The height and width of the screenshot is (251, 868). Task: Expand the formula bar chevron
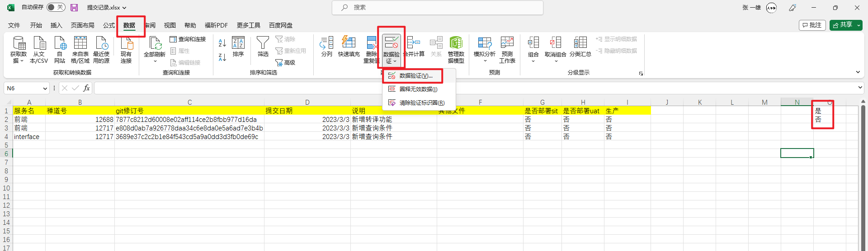(x=860, y=88)
